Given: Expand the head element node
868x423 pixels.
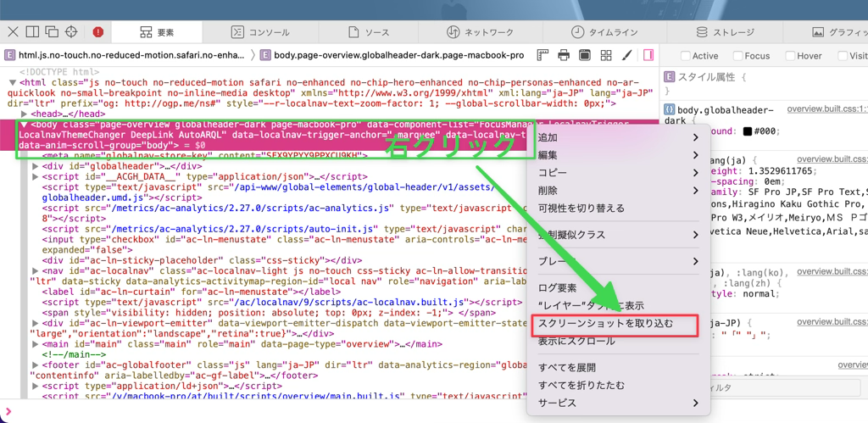Looking at the screenshot, I should tap(25, 113).
